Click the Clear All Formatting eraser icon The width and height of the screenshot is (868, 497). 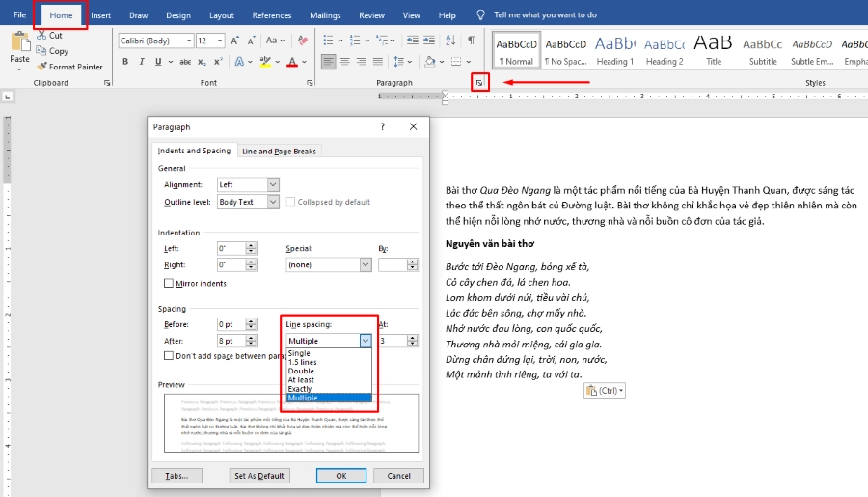click(x=301, y=41)
